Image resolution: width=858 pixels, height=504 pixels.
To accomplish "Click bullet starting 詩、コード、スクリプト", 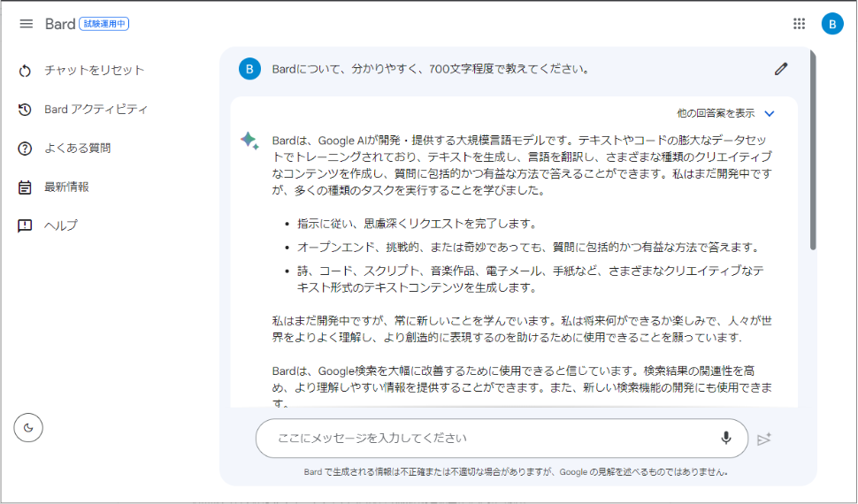I will 531,279.
